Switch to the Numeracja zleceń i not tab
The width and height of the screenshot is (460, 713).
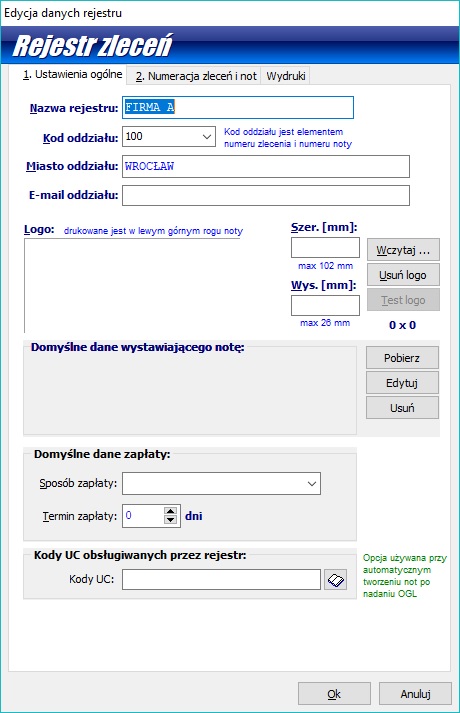click(x=196, y=76)
